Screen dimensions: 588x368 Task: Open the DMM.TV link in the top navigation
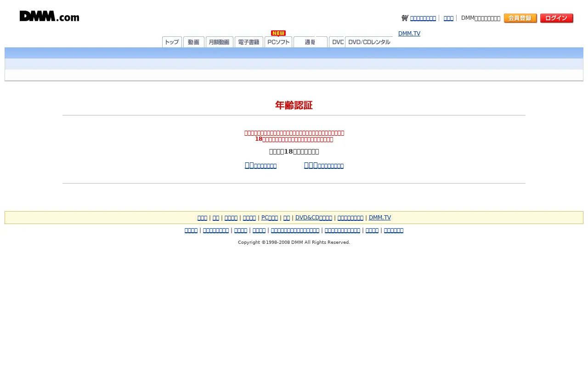pos(409,34)
